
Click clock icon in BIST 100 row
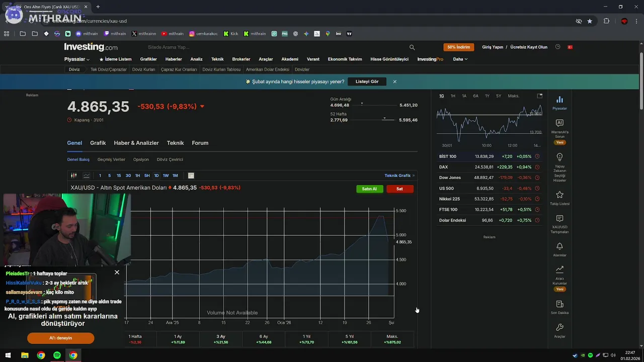537,156
